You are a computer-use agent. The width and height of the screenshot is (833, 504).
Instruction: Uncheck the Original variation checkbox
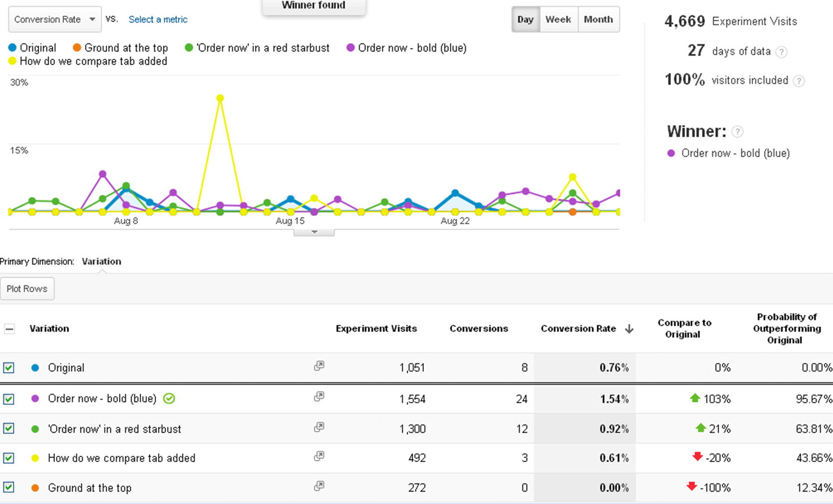click(8, 368)
